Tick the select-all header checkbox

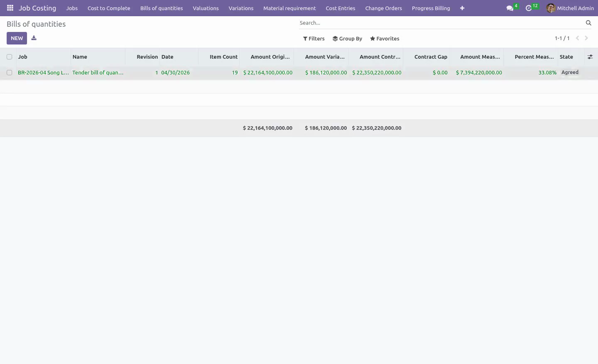(x=9, y=57)
